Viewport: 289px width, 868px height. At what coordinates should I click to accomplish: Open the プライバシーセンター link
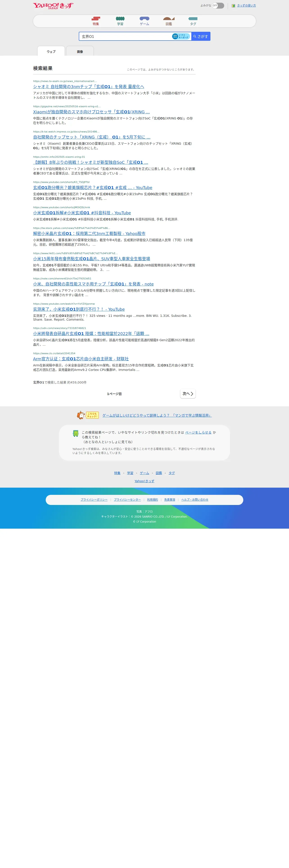coord(127,500)
